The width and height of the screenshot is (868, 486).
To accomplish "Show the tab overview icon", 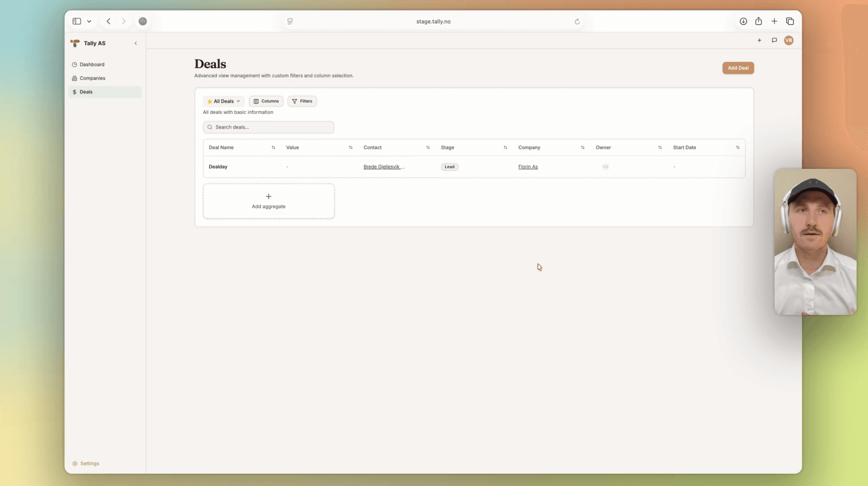I will [x=790, y=21].
